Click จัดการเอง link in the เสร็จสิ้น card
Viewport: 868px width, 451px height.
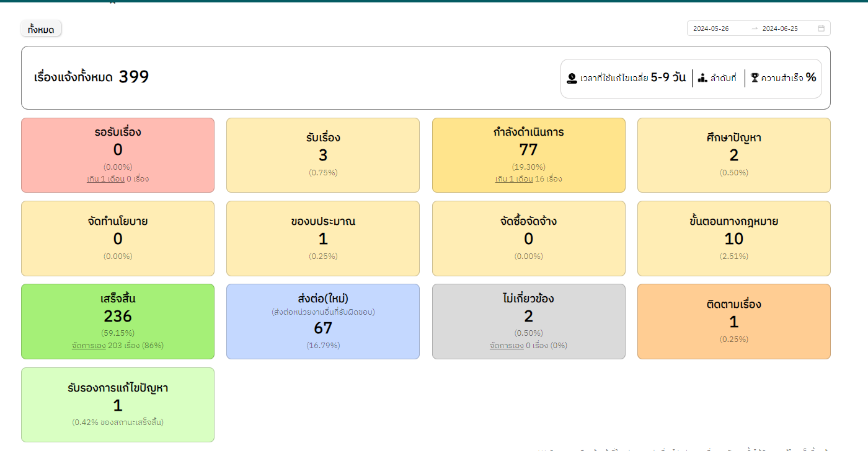coord(89,346)
